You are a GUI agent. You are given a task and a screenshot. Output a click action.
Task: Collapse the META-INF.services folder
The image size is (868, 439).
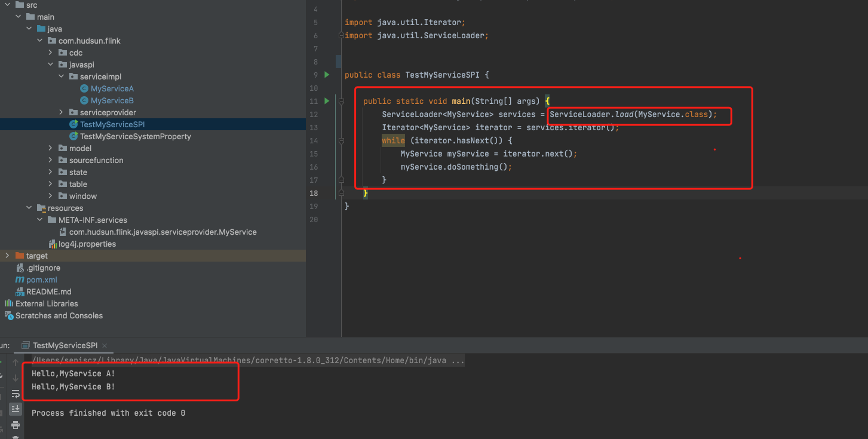(40, 220)
